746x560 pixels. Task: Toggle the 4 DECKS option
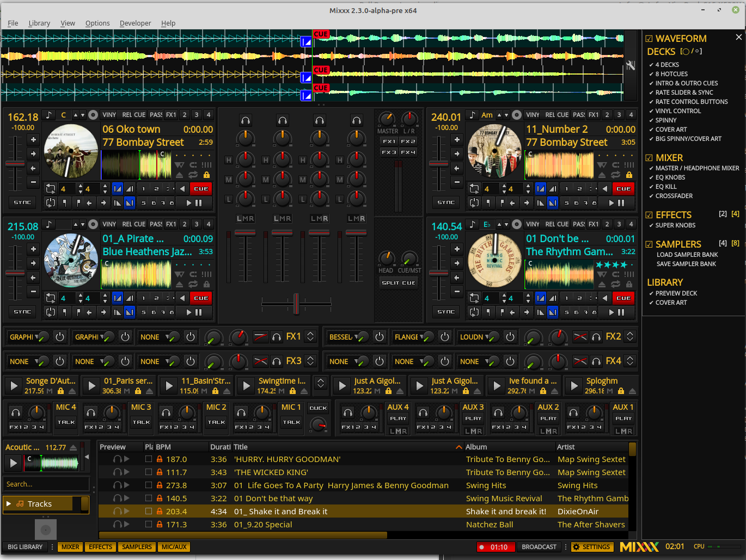[664, 65]
